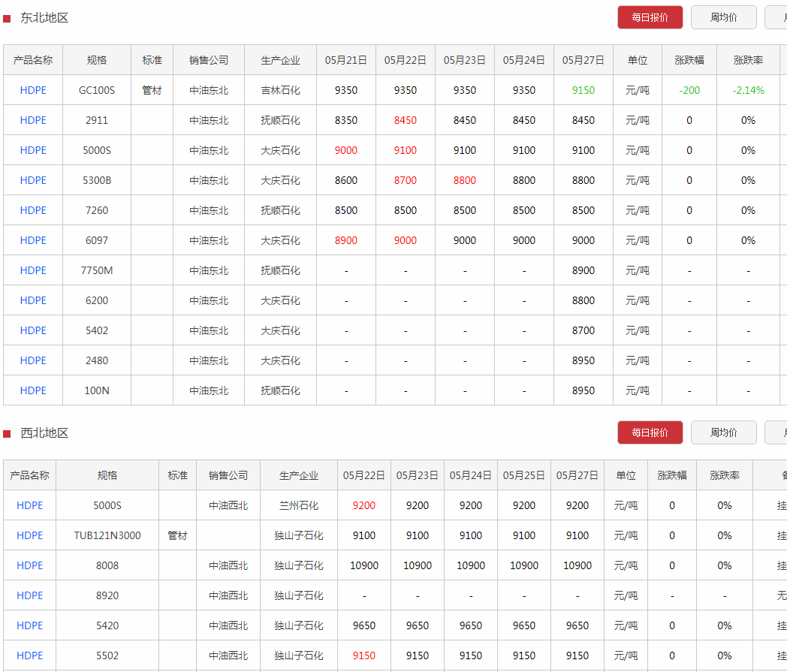The width and height of the screenshot is (787, 672).
Task: Open HDPE link in 2911 row
Action: point(33,120)
